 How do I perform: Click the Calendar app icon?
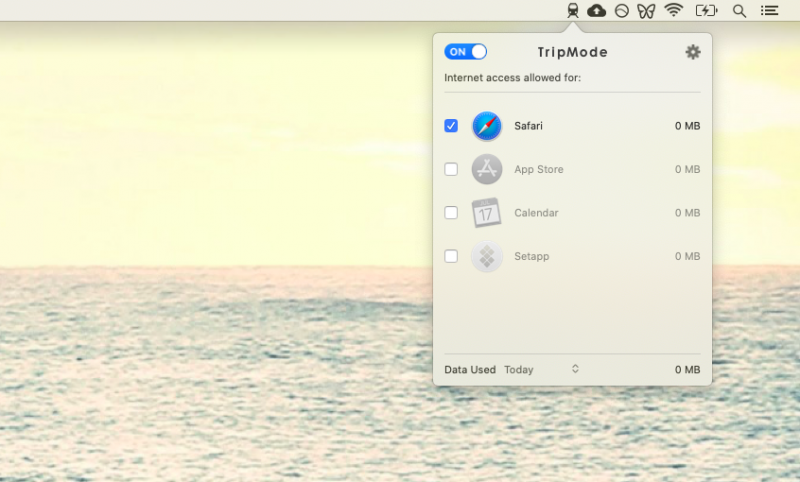point(486,213)
